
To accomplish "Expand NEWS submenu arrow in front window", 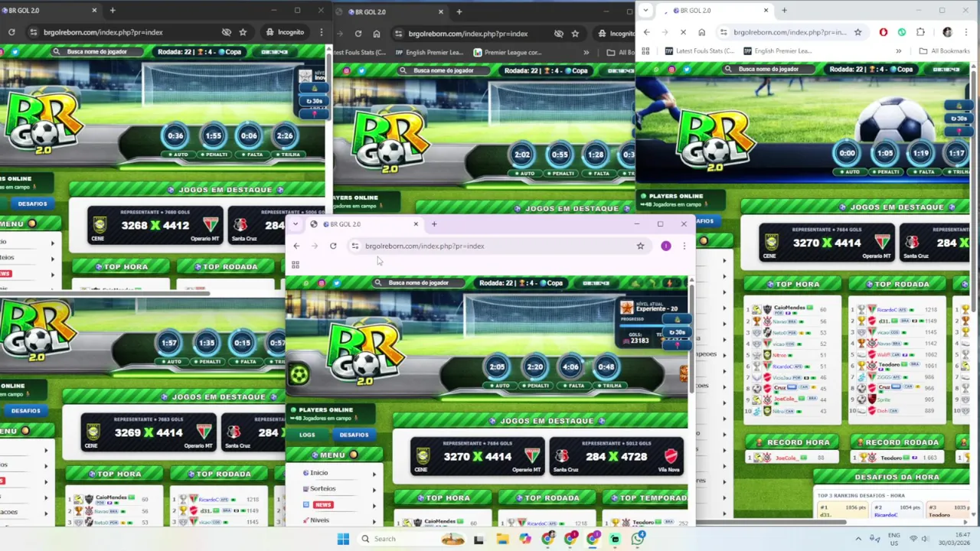I will tap(374, 506).
